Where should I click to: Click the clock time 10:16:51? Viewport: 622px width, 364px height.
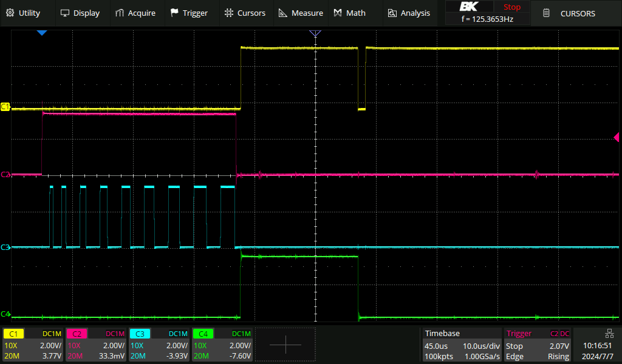[597, 346]
